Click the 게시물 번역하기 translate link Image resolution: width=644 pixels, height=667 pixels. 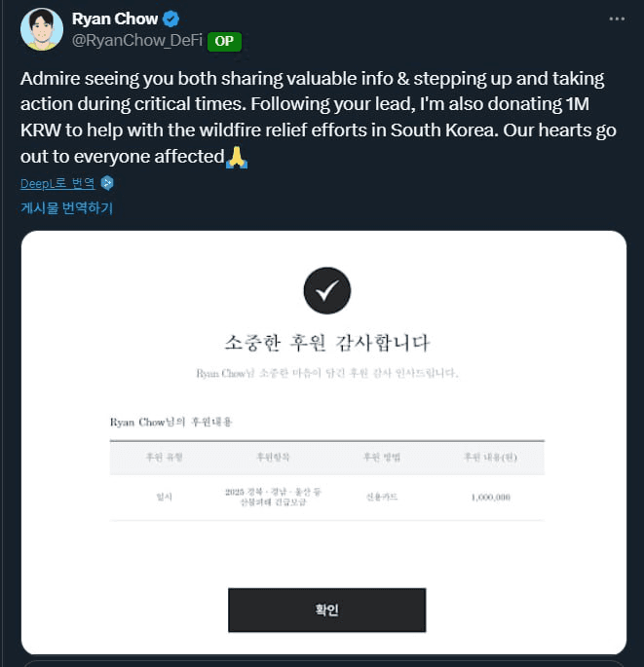[67, 207]
